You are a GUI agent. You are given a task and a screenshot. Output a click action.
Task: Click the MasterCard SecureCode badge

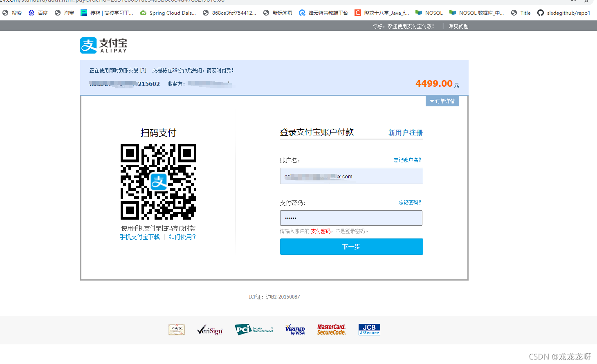(332, 330)
